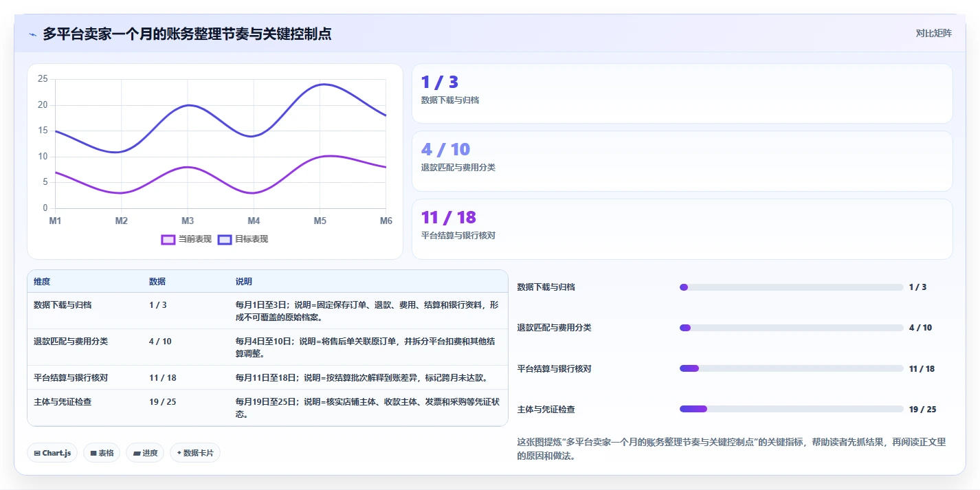980x490 pixels.
Task: Open the 1 / 3 数据下载与归档 card
Action: click(682, 93)
